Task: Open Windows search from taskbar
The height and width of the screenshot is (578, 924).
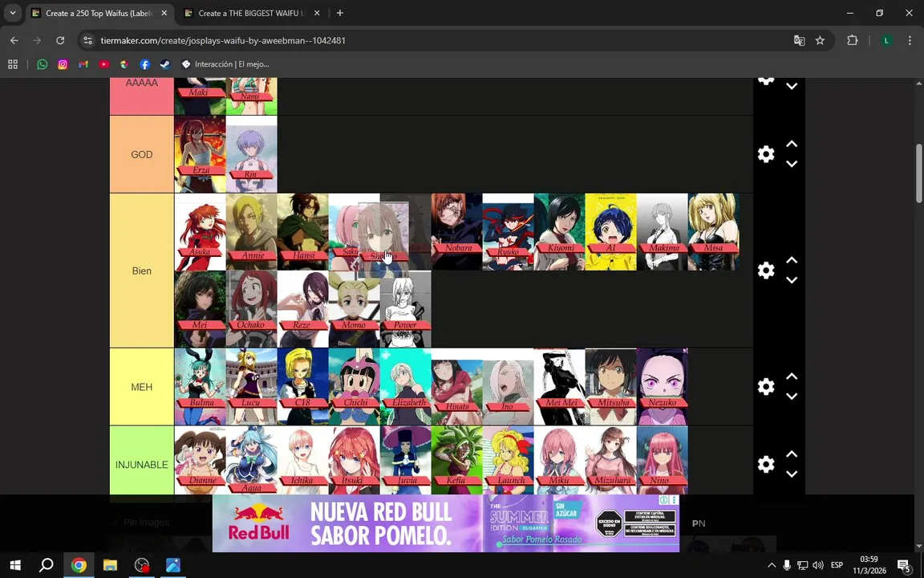Action: 46,565
